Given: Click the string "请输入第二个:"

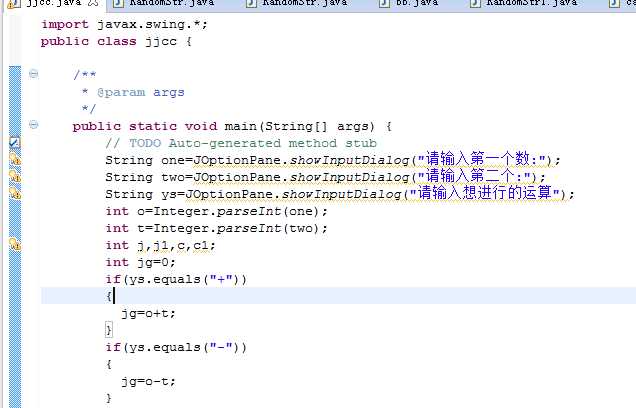Looking at the screenshot, I should point(475,177).
